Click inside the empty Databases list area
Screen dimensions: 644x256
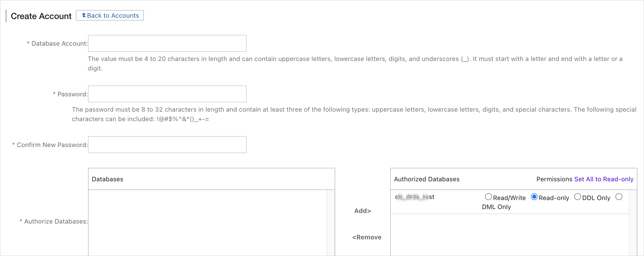[208, 222]
